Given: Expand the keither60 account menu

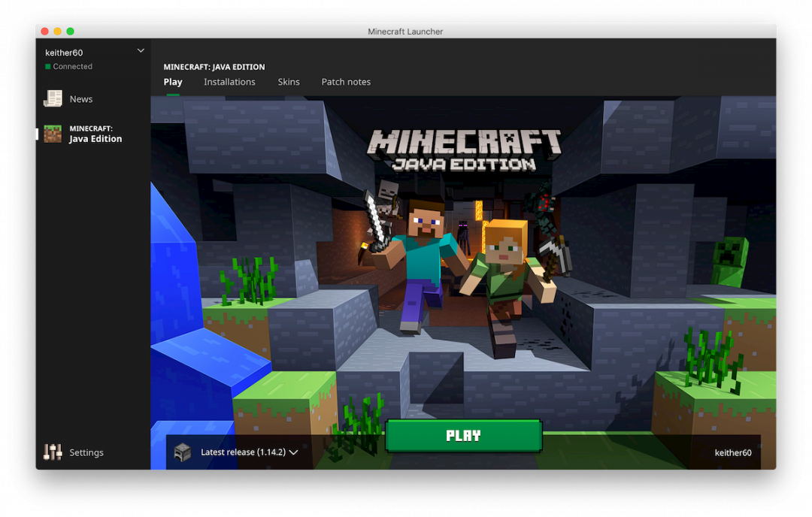Looking at the screenshot, I should click(x=140, y=50).
